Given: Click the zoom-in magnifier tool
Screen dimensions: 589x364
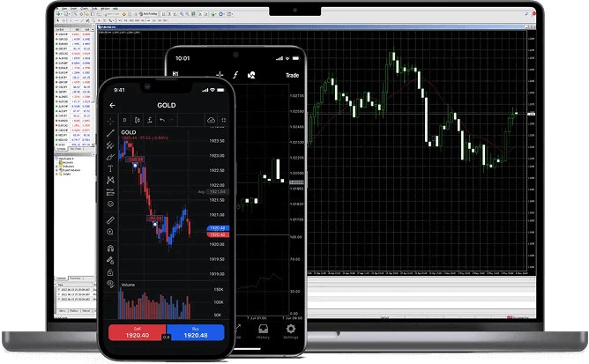Looking at the screenshot, I should (x=111, y=233).
